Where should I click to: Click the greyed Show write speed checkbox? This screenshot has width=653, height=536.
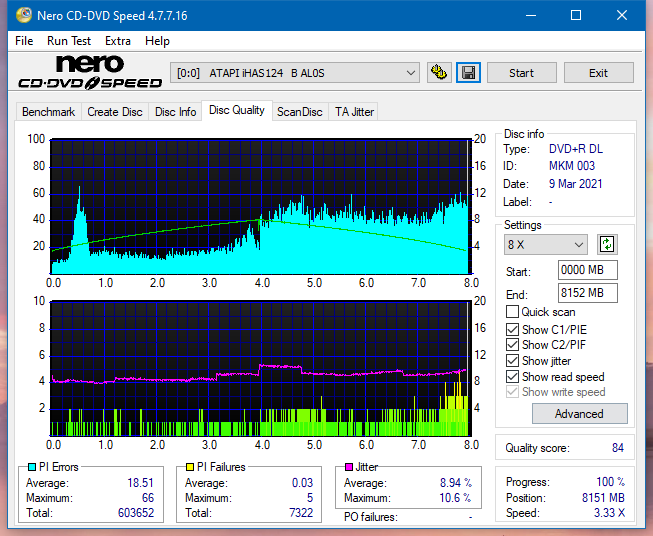512,392
